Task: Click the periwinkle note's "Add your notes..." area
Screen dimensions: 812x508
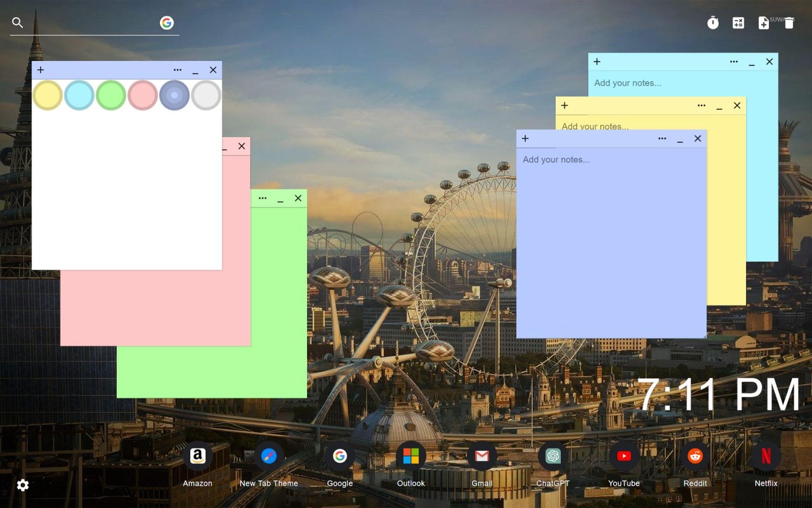Action: pos(612,243)
